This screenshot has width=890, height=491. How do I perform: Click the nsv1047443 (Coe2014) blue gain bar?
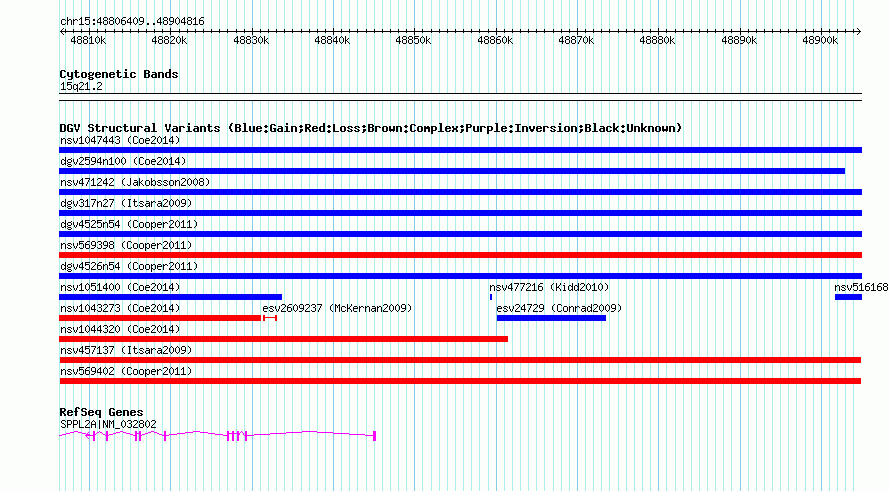(460, 150)
